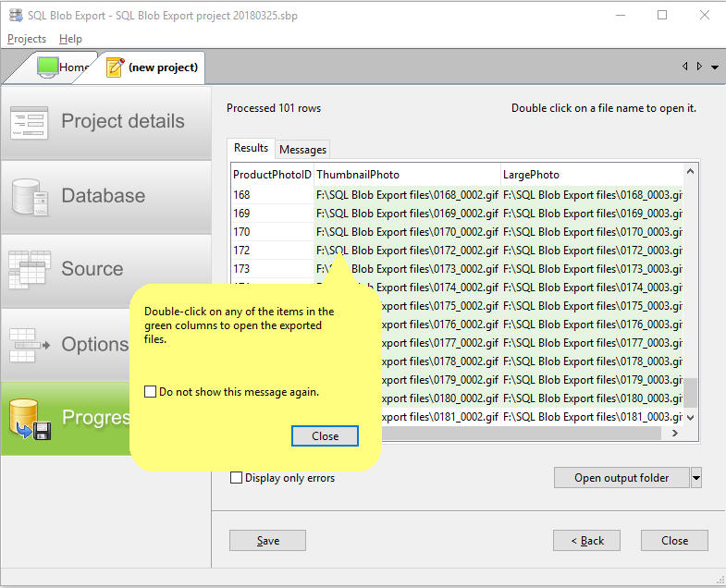Click the new project notepad icon

click(x=116, y=67)
